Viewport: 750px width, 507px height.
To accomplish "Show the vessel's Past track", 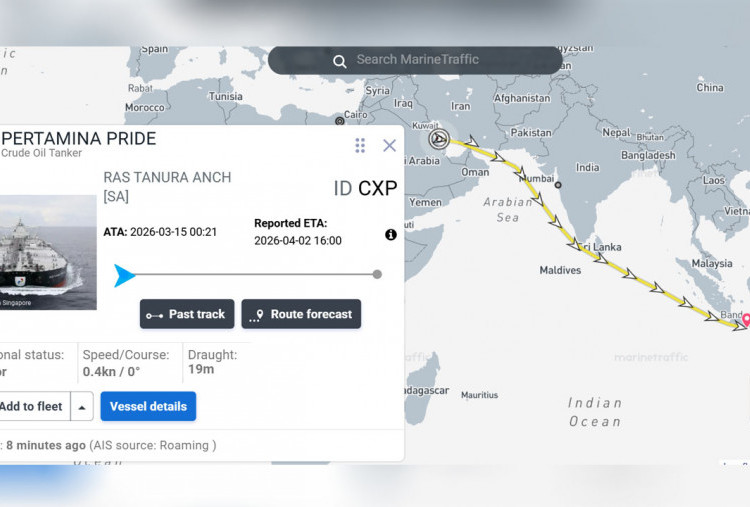I will pos(187,314).
